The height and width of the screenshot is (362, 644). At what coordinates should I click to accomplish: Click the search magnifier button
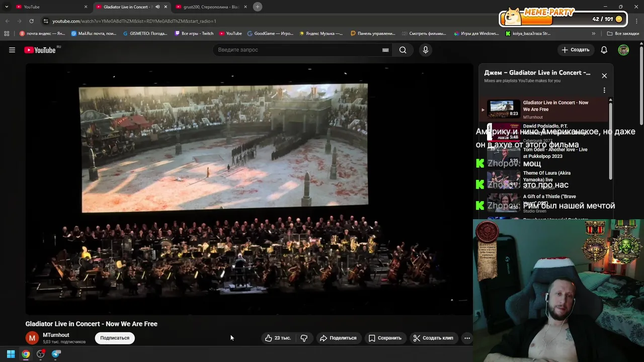[x=403, y=50]
